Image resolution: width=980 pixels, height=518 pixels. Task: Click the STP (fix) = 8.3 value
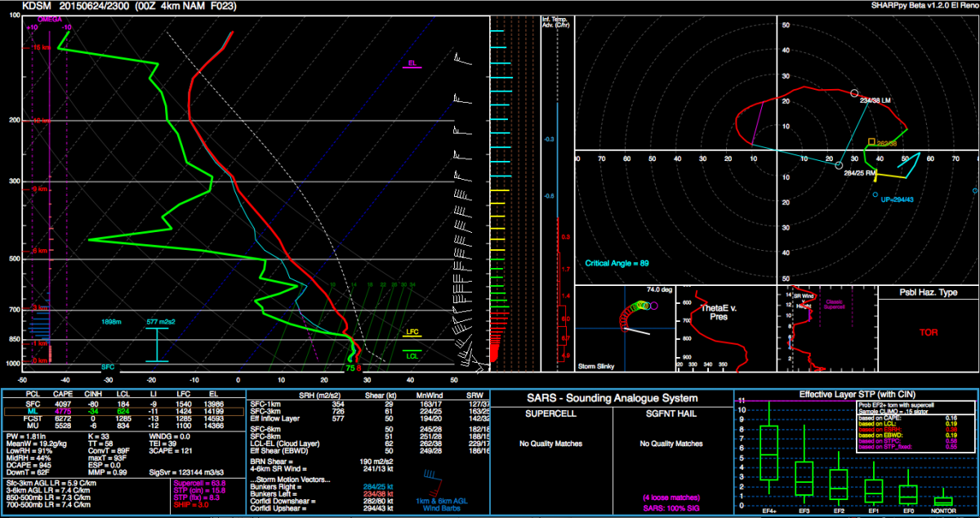tap(197, 497)
